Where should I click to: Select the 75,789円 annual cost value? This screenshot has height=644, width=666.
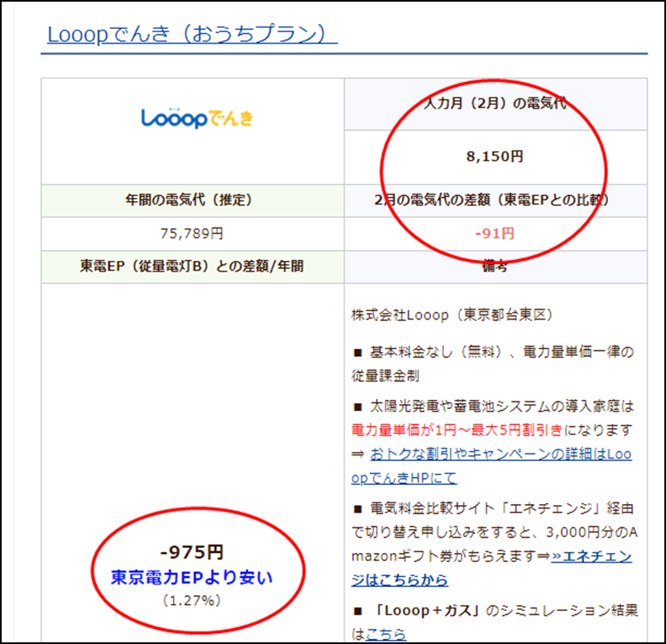pyautogui.click(x=192, y=233)
